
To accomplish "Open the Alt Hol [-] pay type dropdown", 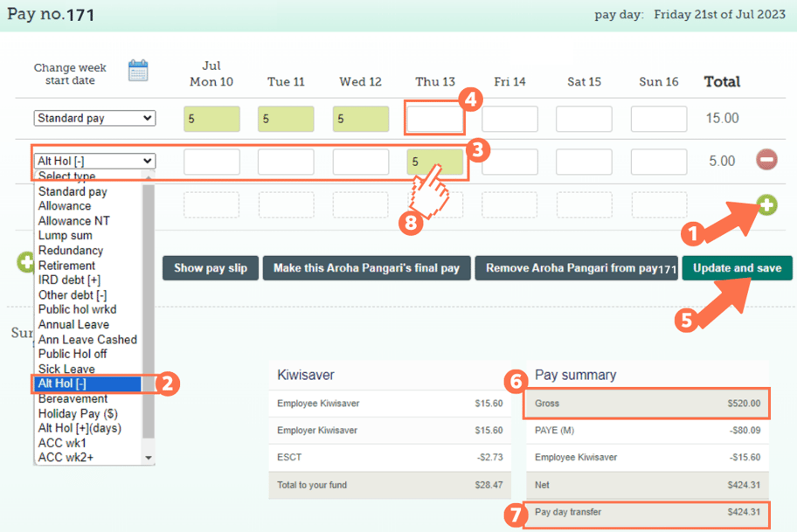I will click(x=94, y=161).
